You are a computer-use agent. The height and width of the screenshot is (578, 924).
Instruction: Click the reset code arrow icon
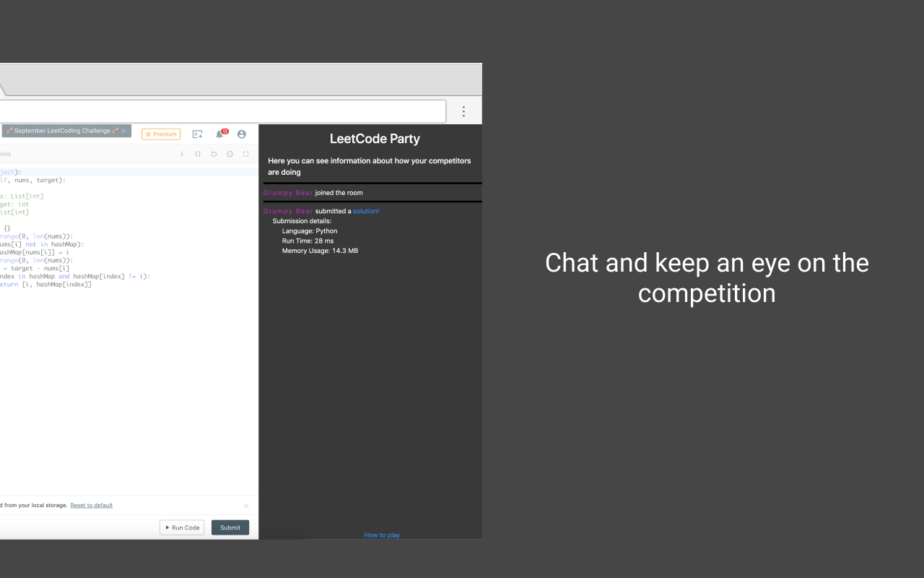[214, 154]
